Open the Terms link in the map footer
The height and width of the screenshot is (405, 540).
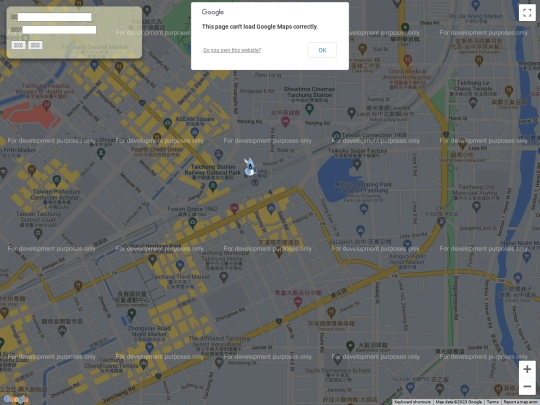[x=492, y=402]
